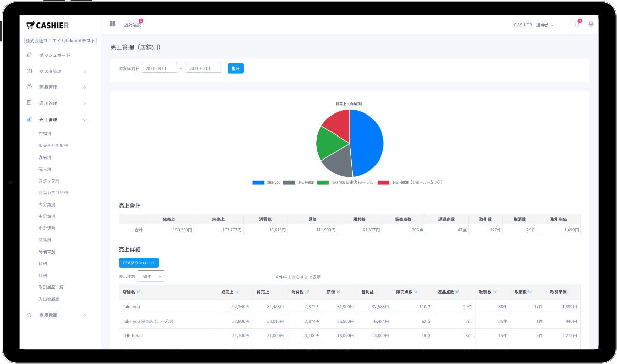Image resolution: width=617 pixels, height=364 pixels.
Task: Click the ダッシュボード home icon
Action: pos(29,55)
